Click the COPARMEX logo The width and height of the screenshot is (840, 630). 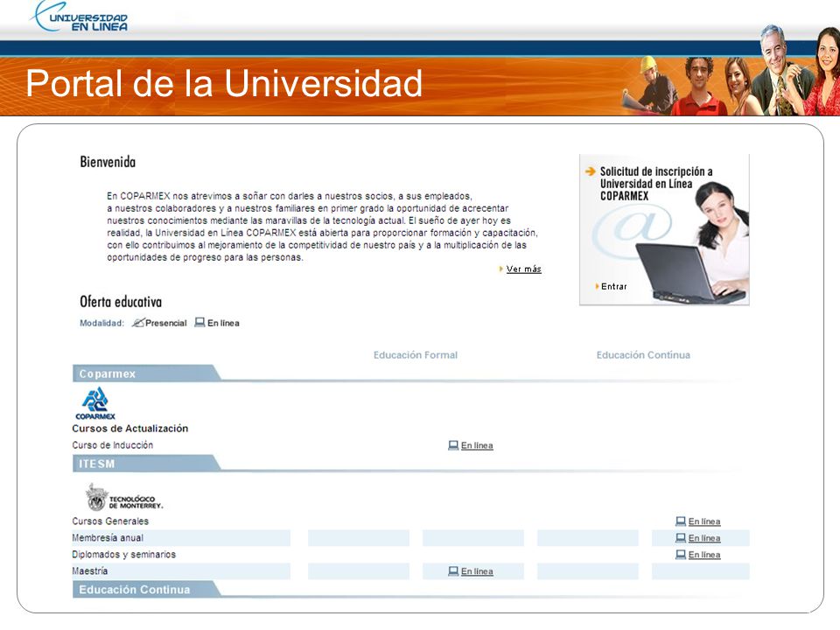point(95,403)
